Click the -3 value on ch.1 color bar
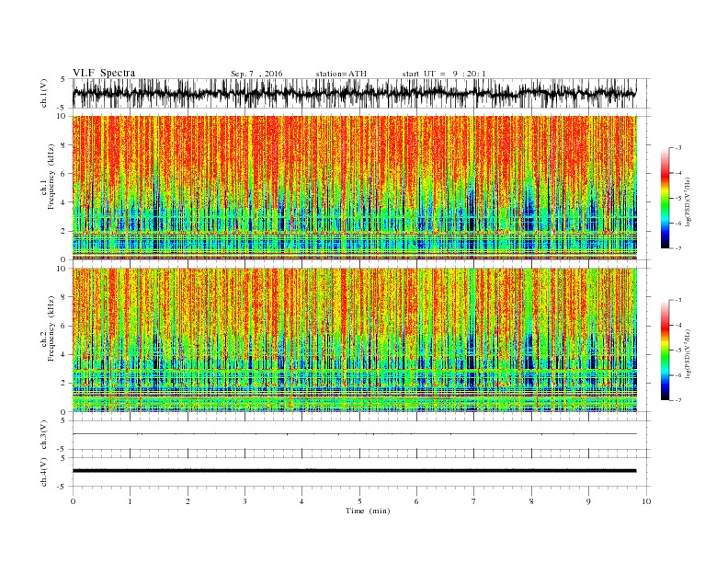This screenshot has height=563, width=728. pyautogui.click(x=677, y=148)
